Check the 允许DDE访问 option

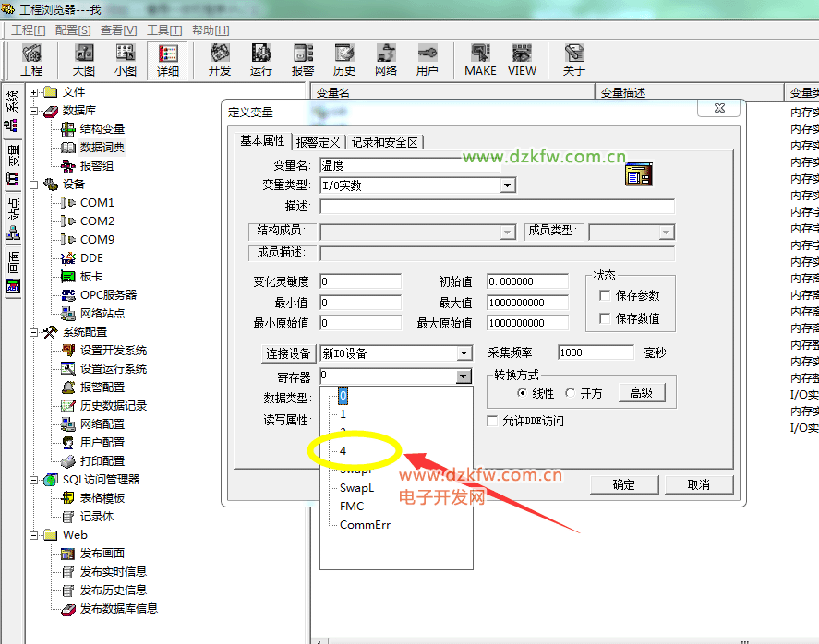493,422
